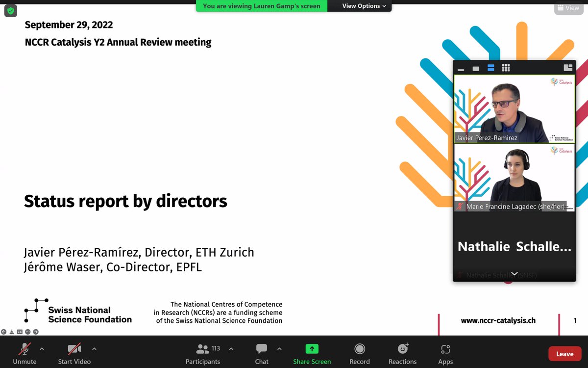Click 'Javier Pérez-Ramírez, Director, ETH Zurich' line
This screenshot has height=368, width=588.
pos(139,253)
